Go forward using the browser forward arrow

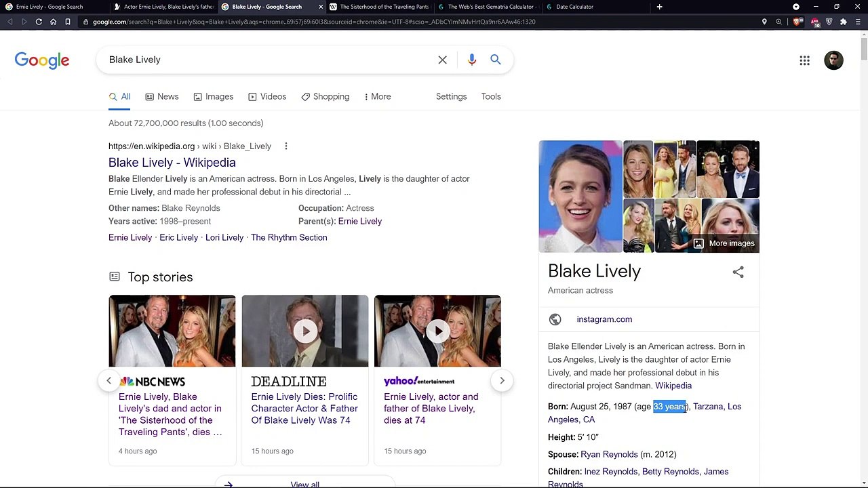[x=24, y=22]
